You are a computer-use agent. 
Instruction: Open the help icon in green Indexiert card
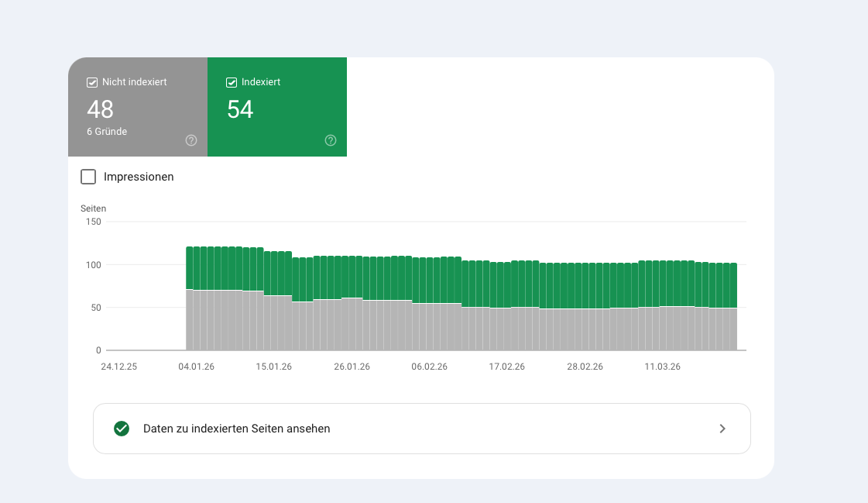coord(331,140)
